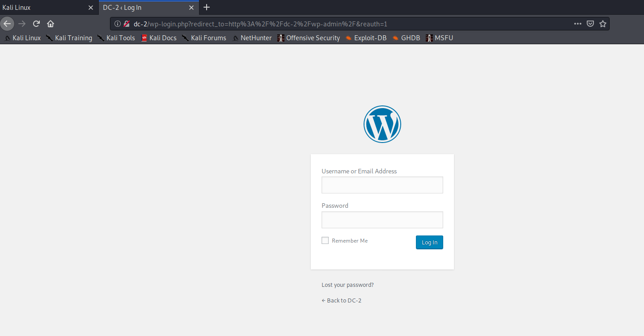Click the Log In button

coord(429,242)
